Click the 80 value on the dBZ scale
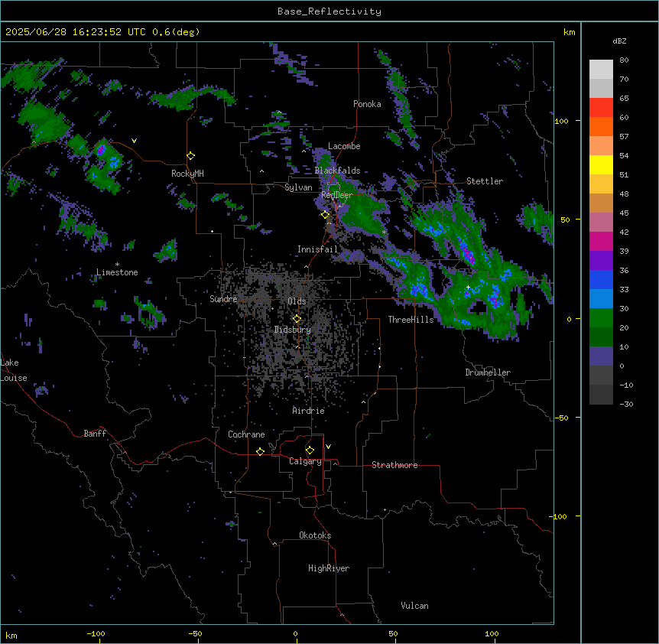This screenshot has height=644, width=659. point(624,60)
